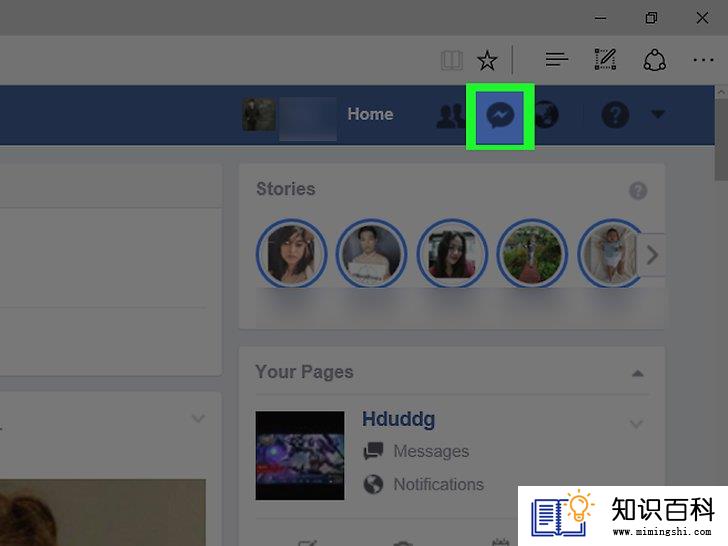This screenshot has height=546, width=728.
Task: Open the globe Notifications icon
Action: pyautogui.click(x=547, y=115)
